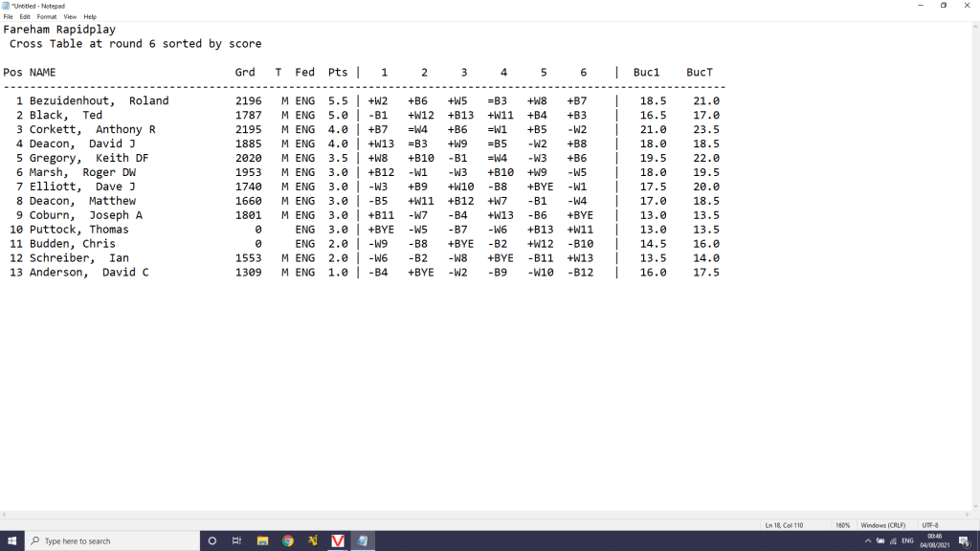Open the Format menu
Screen dimensions: 980x551
click(x=47, y=17)
